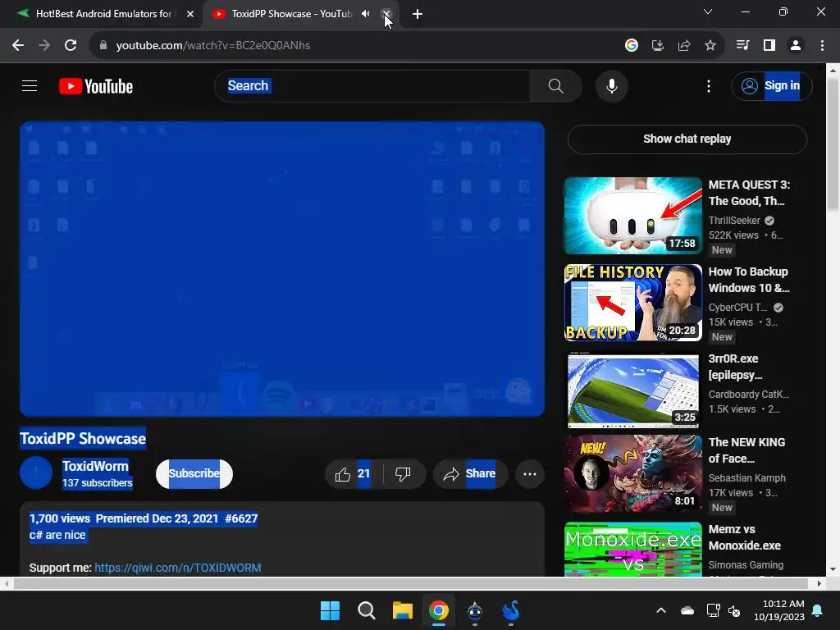Click the address bar URL
Viewport: 840px width, 630px height.
click(213, 46)
